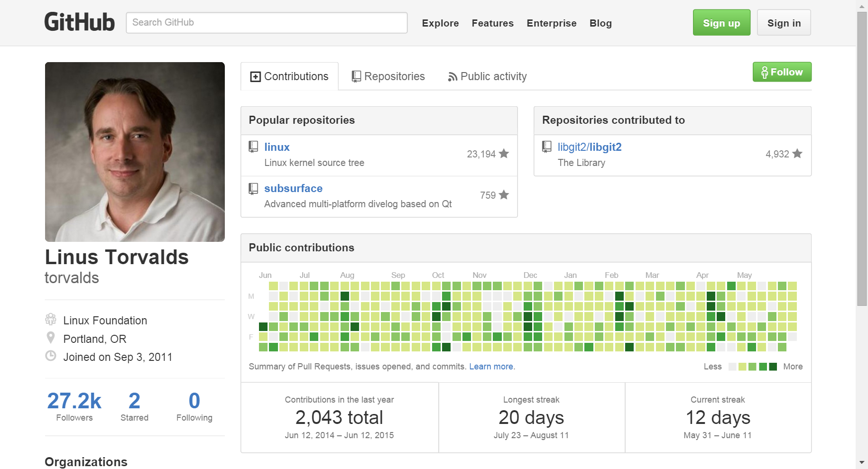Open Linus Torvalds profile photo
Image resolution: width=868 pixels, height=469 pixels.
point(135,152)
